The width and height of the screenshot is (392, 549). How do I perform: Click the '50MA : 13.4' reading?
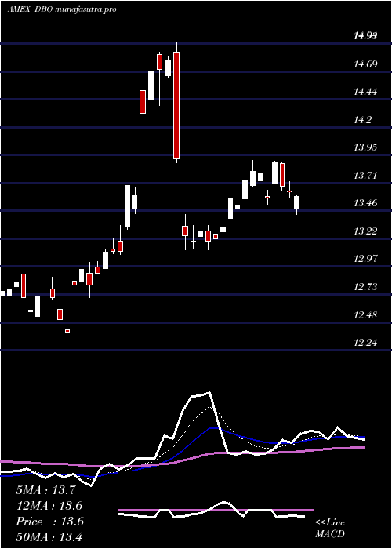[49, 537]
